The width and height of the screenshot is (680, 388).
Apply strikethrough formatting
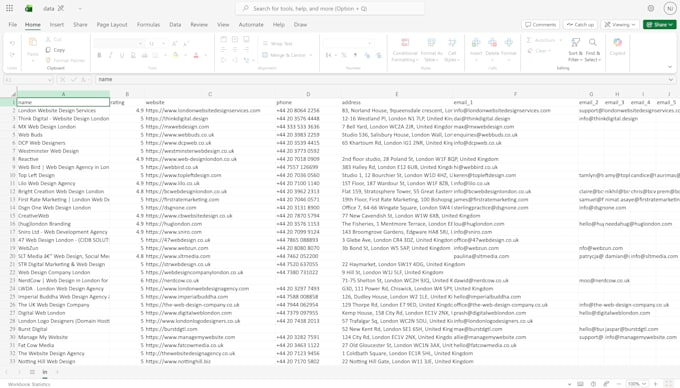(x=144, y=55)
